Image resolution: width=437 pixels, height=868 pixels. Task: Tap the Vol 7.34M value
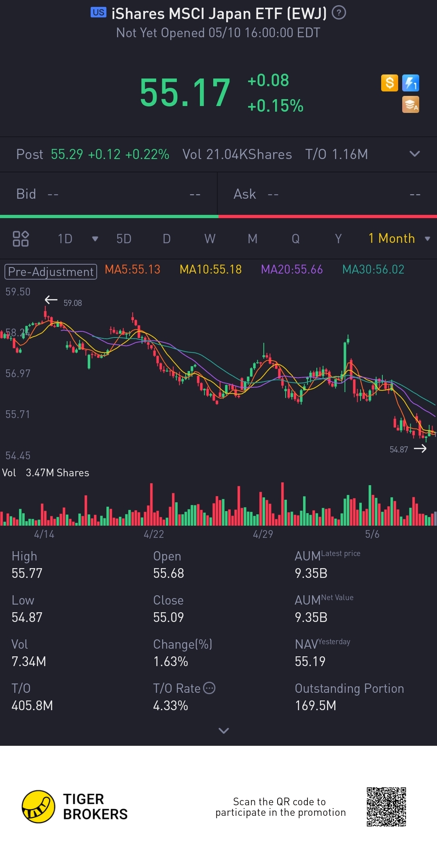(x=29, y=662)
